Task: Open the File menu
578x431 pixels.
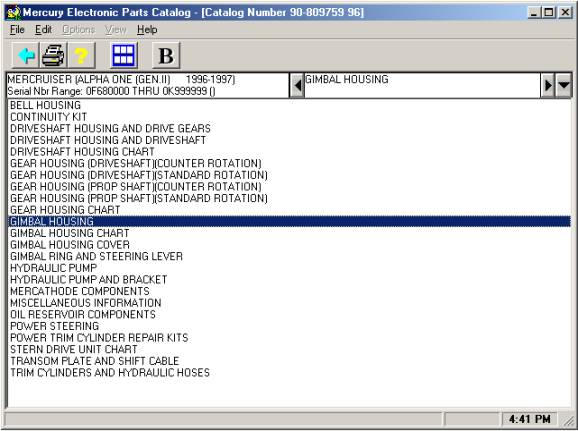Action: [x=17, y=29]
